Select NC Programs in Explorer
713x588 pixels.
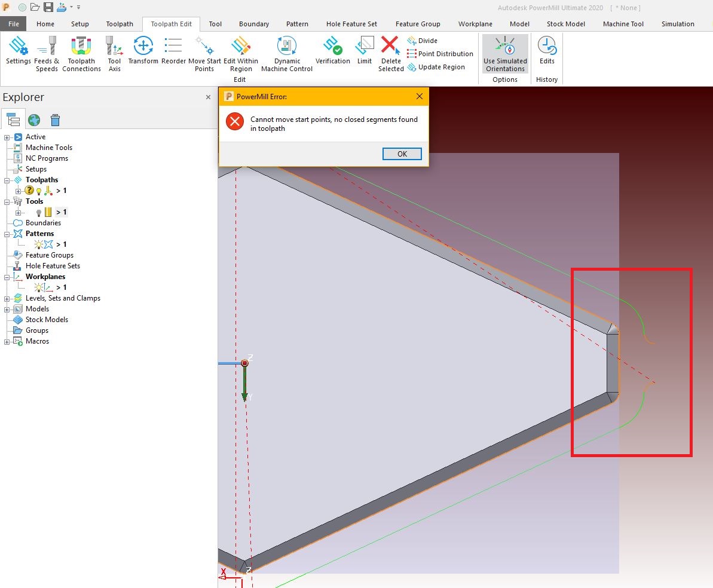coord(47,158)
